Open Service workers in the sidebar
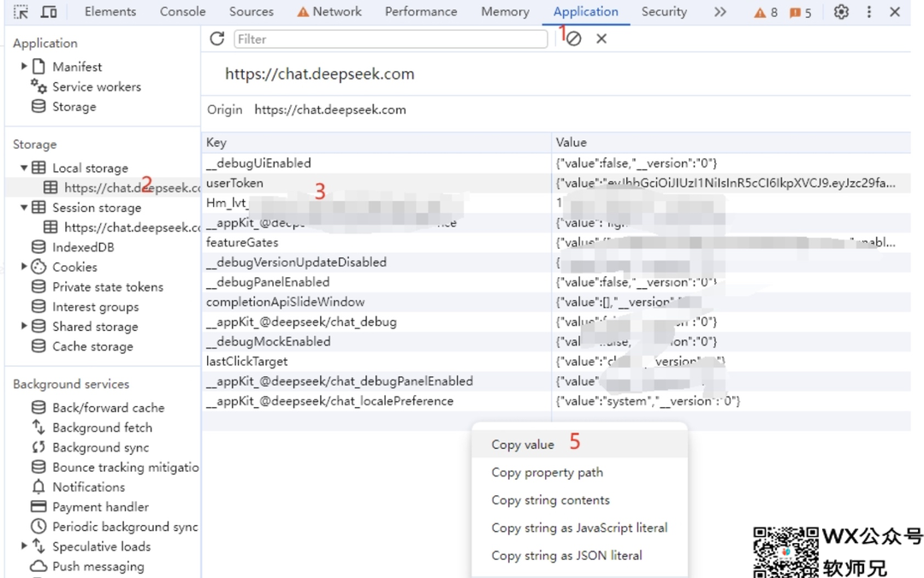The image size is (924, 578). (x=97, y=86)
